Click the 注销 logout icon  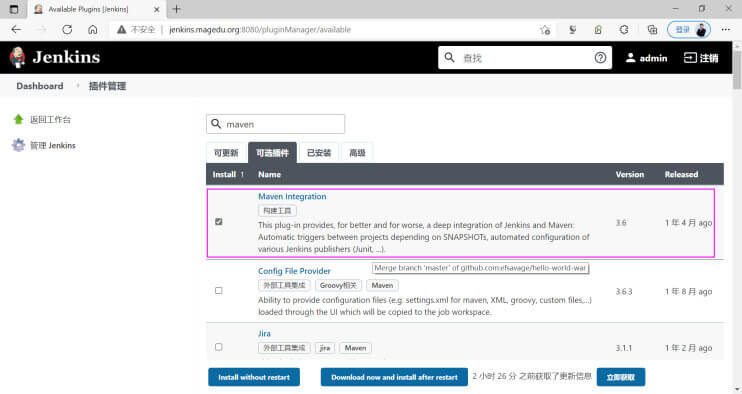pos(690,58)
